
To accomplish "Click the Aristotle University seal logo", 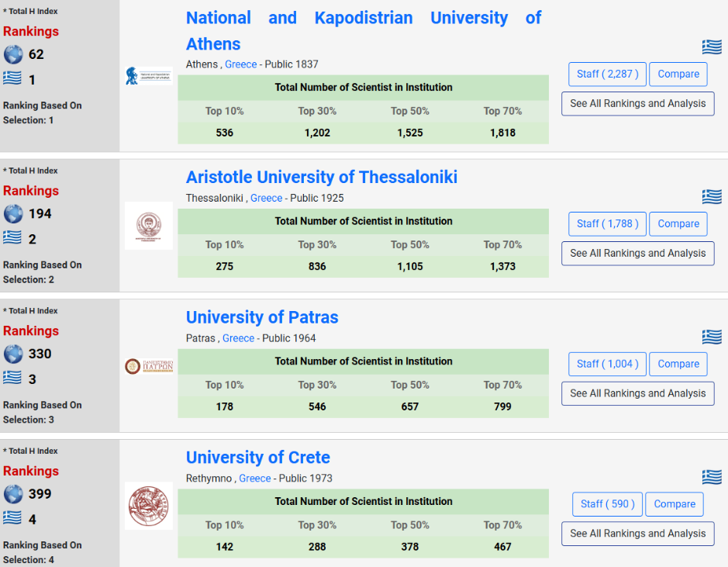I will [x=148, y=226].
